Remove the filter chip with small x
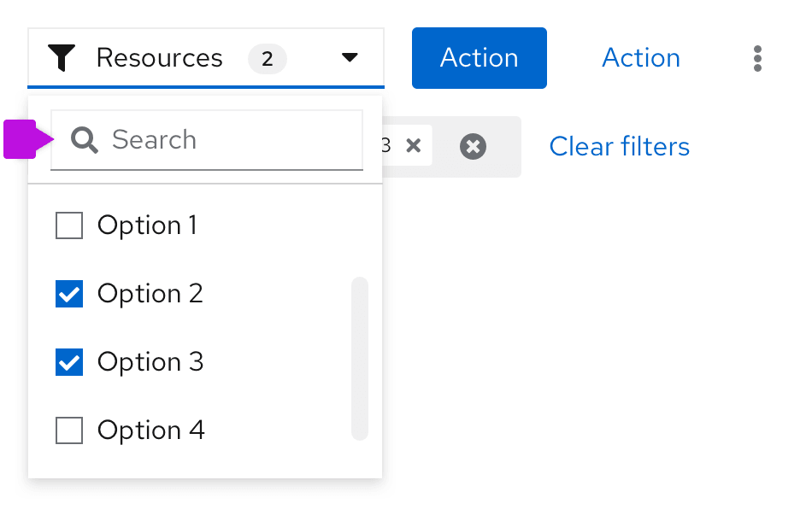Screen dimensions: 812x521 coord(414,146)
